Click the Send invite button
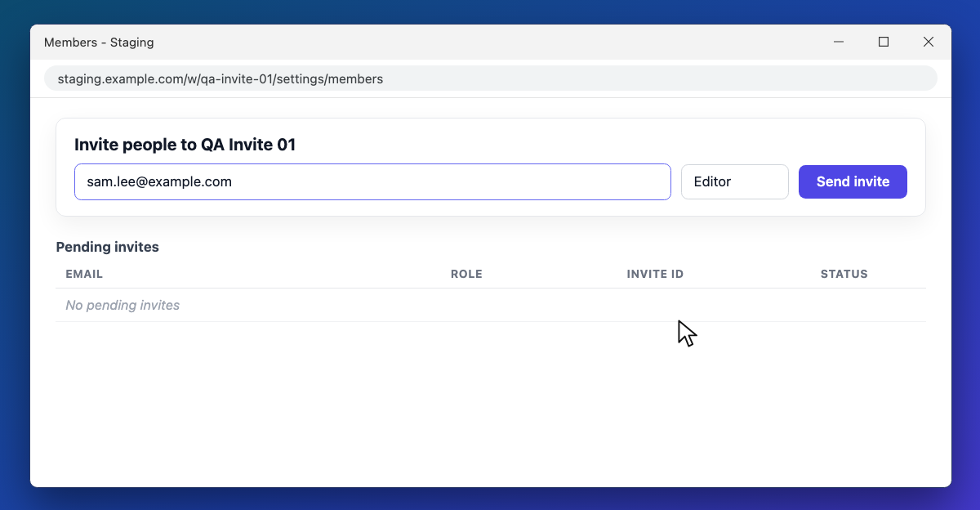 (x=853, y=181)
